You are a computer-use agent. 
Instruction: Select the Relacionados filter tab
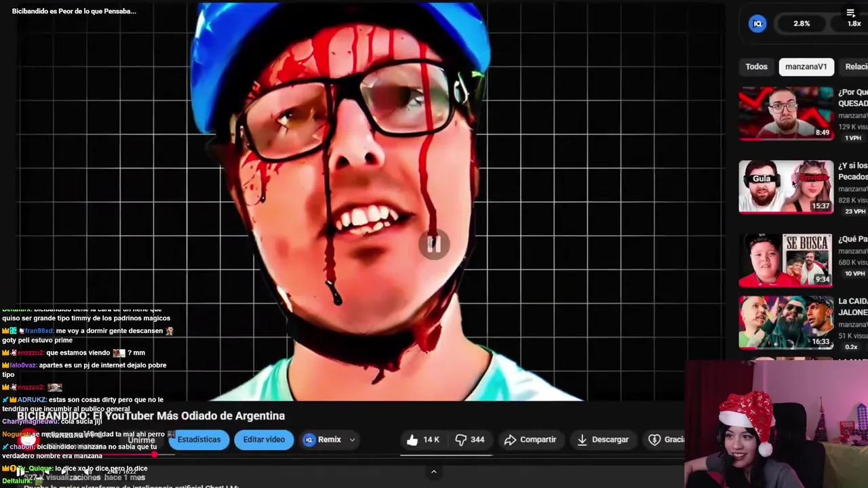tap(855, 66)
